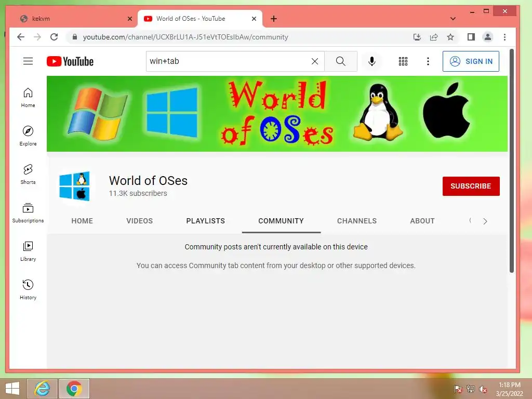Click the network icon in system tray

[471, 389]
